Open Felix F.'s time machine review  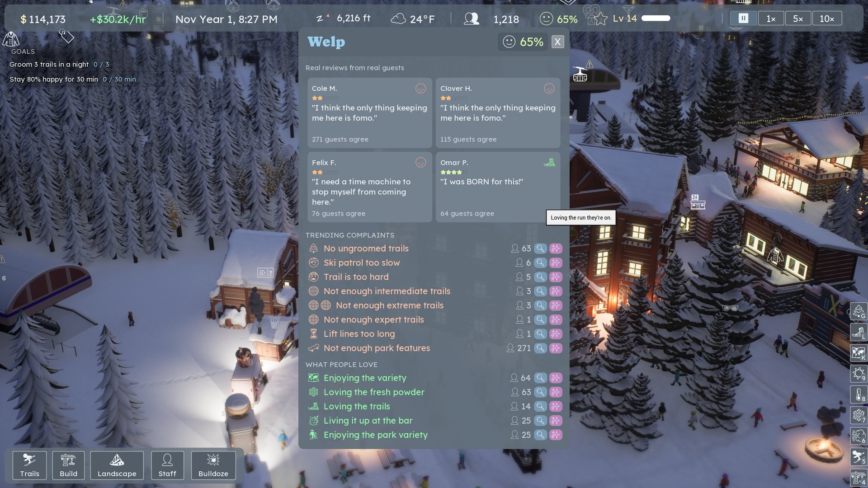point(369,187)
